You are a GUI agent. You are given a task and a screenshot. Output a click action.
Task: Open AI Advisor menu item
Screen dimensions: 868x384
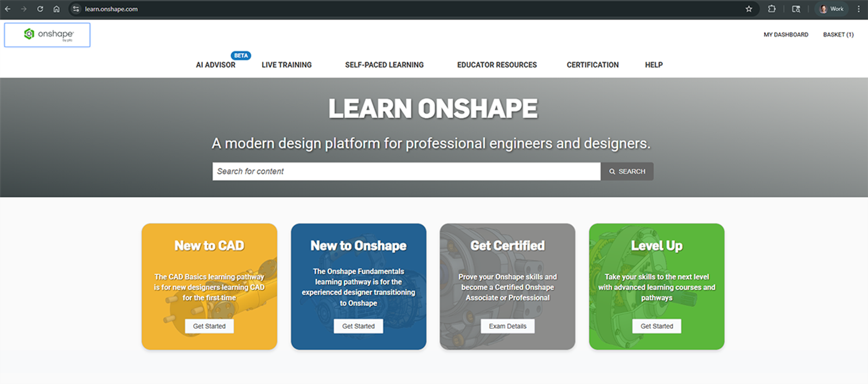pos(215,65)
